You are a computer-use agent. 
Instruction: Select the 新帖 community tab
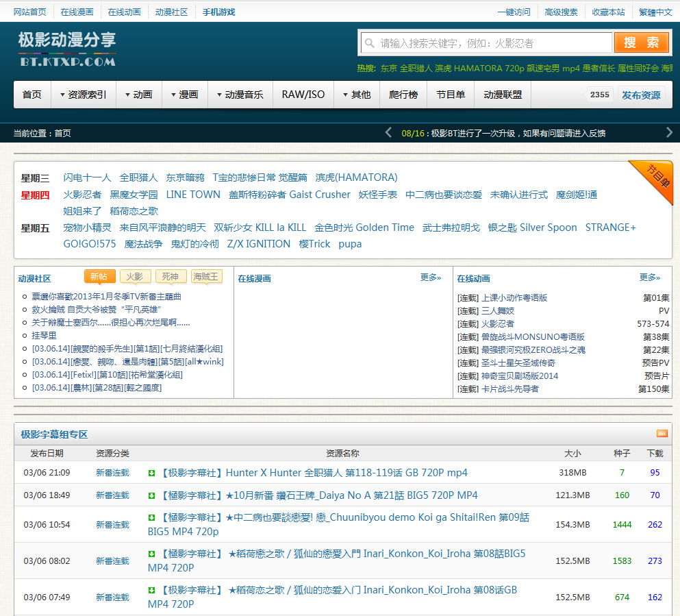(x=99, y=276)
